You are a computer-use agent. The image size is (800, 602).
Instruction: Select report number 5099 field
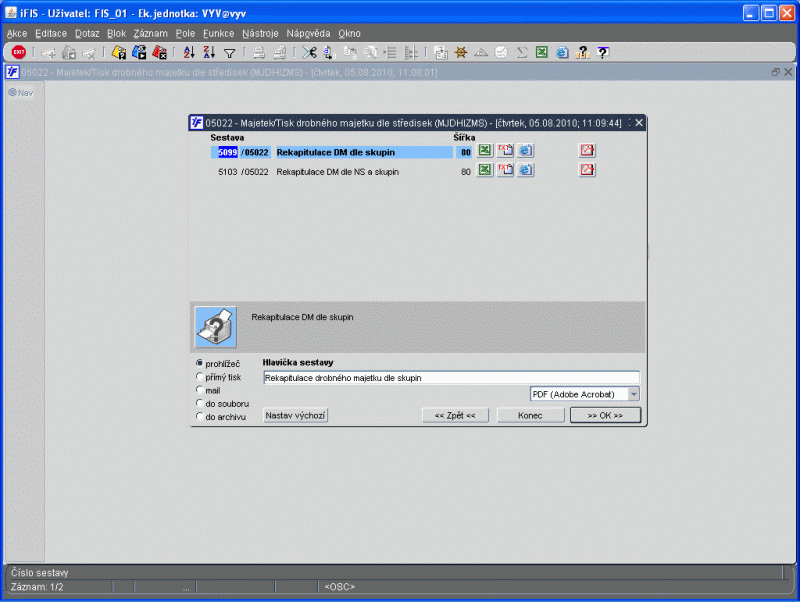228,152
